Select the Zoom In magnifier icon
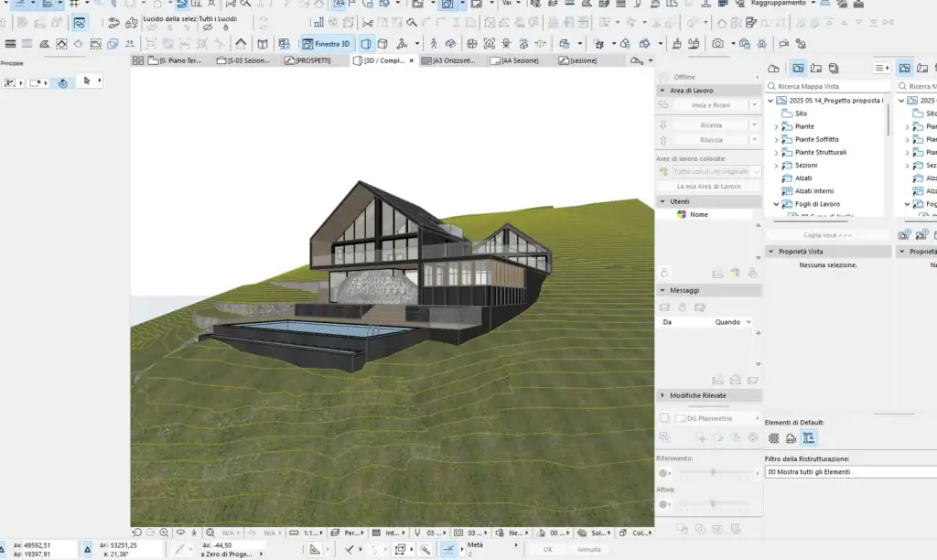This screenshot has height=560, width=937. click(x=164, y=533)
